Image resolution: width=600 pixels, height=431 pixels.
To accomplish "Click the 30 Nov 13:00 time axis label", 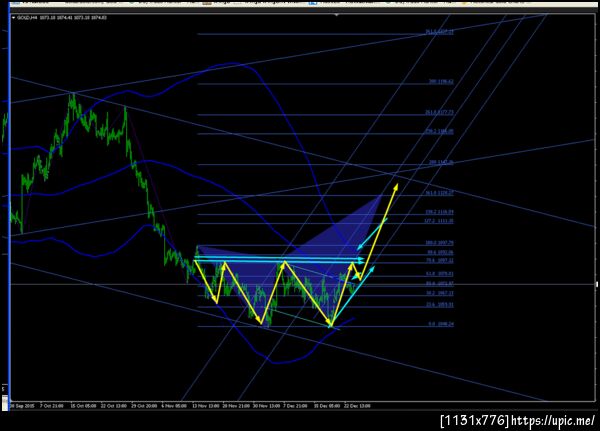I will click(266, 406).
